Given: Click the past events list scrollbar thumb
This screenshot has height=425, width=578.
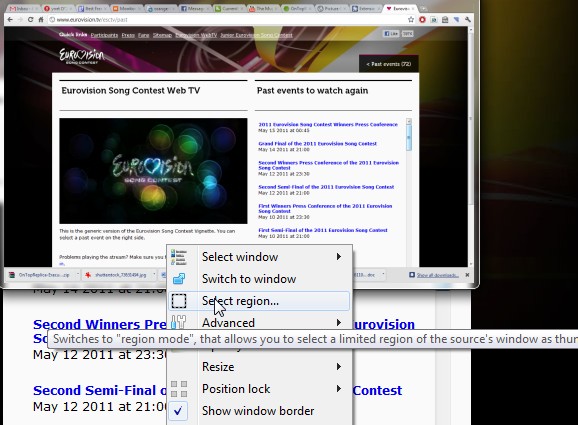Looking at the screenshot, I should [x=408, y=137].
